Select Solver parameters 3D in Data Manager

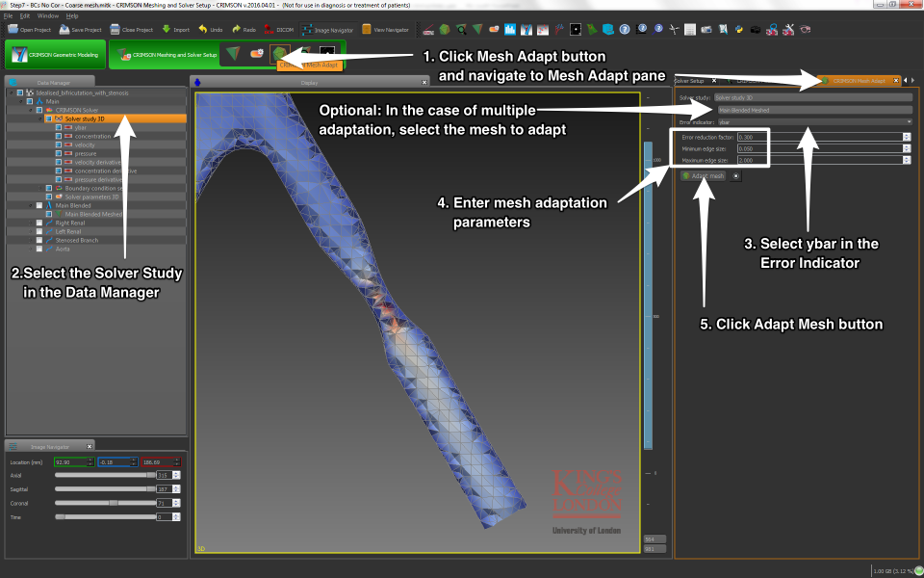coord(91,197)
